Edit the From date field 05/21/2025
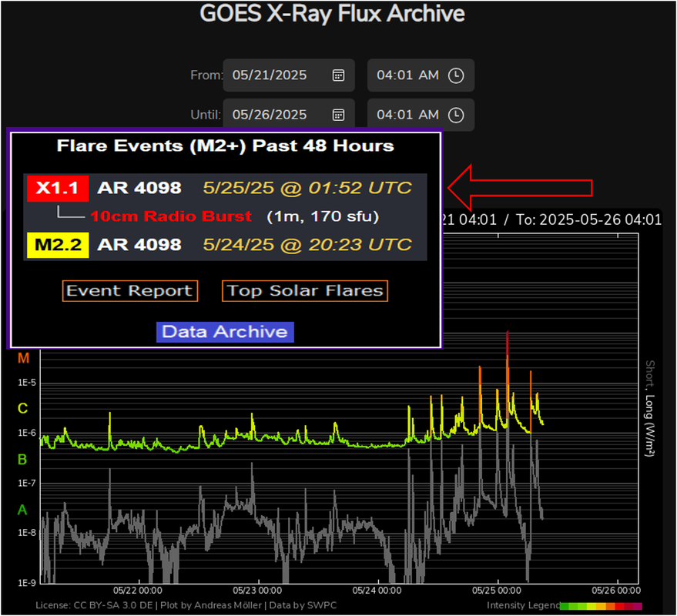 click(289, 75)
